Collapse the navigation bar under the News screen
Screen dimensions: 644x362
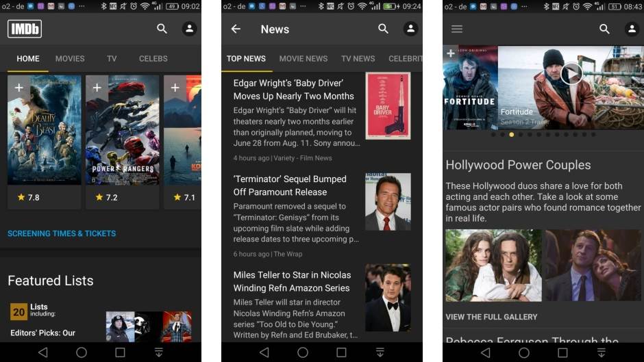(x=380, y=352)
